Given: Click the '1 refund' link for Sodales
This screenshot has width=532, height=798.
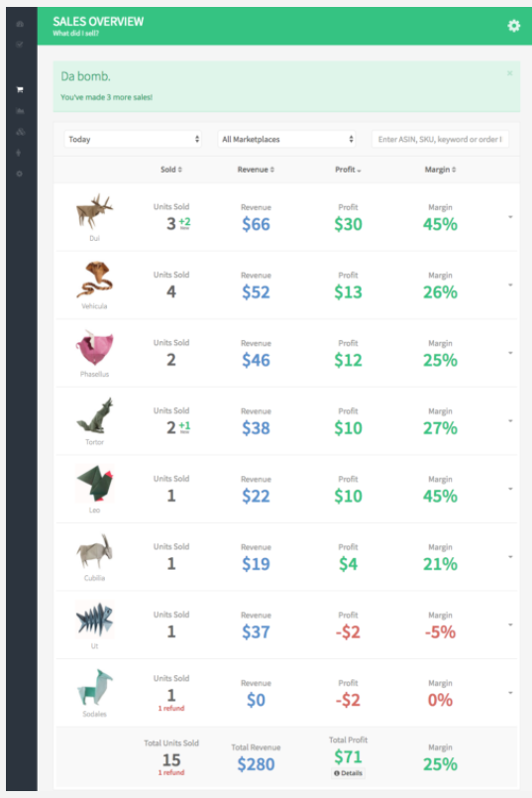Looking at the screenshot, I should click(171, 708).
